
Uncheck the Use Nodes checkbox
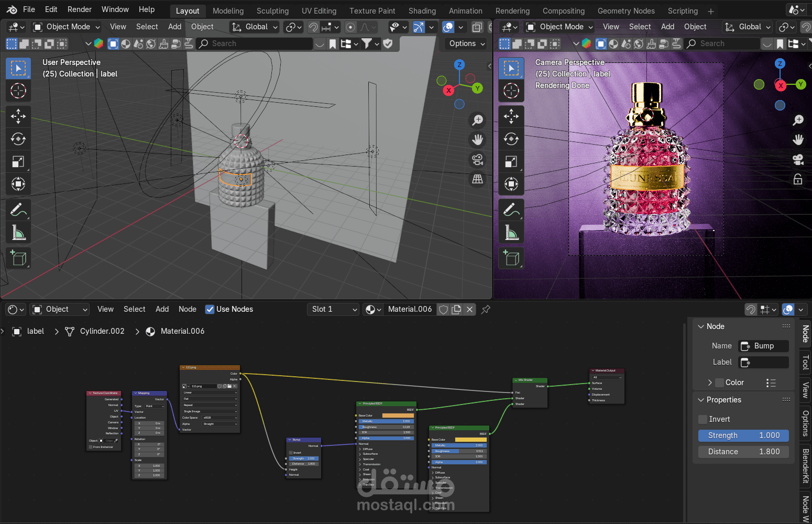(210, 309)
